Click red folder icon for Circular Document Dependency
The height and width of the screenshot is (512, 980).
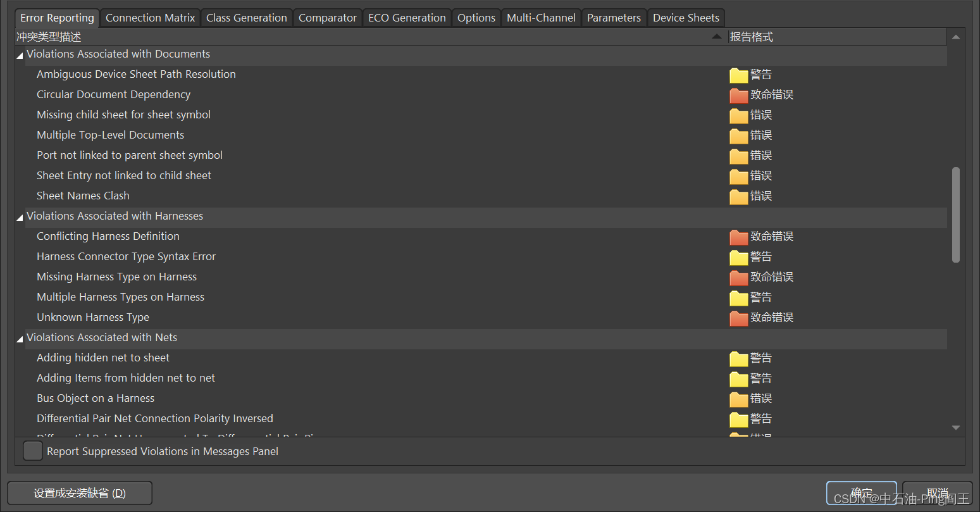738,95
